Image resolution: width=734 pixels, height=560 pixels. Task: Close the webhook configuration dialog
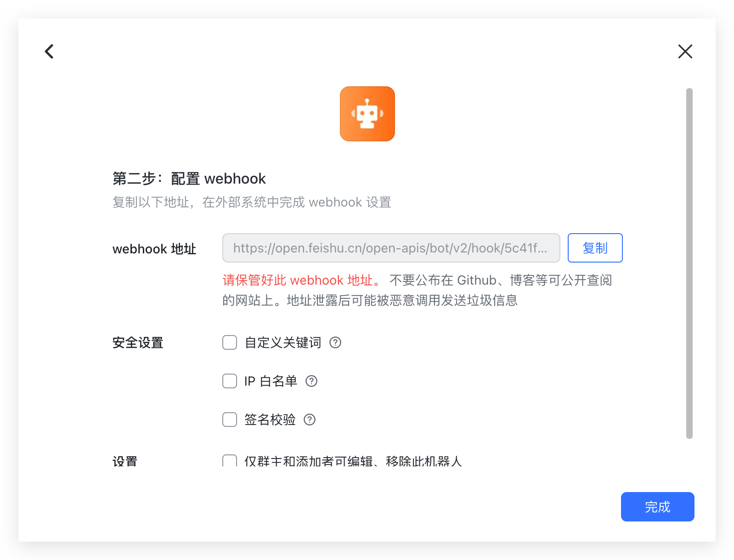[685, 51]
